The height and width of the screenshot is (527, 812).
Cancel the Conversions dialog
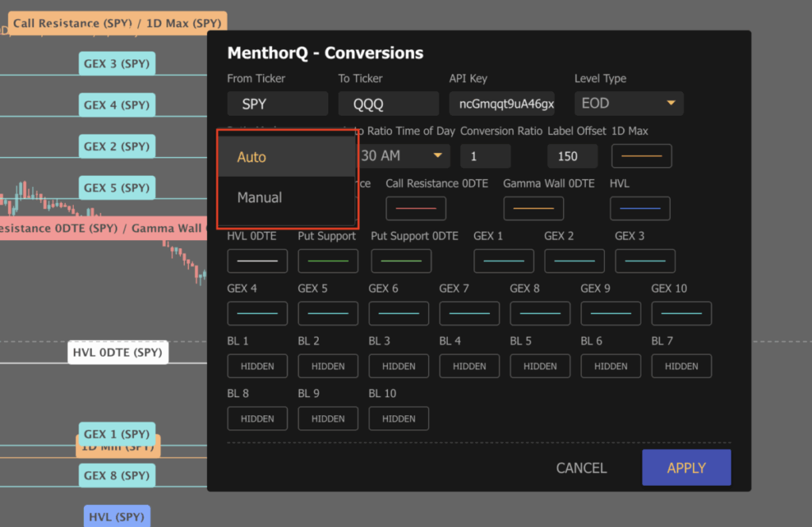(581, 468)
